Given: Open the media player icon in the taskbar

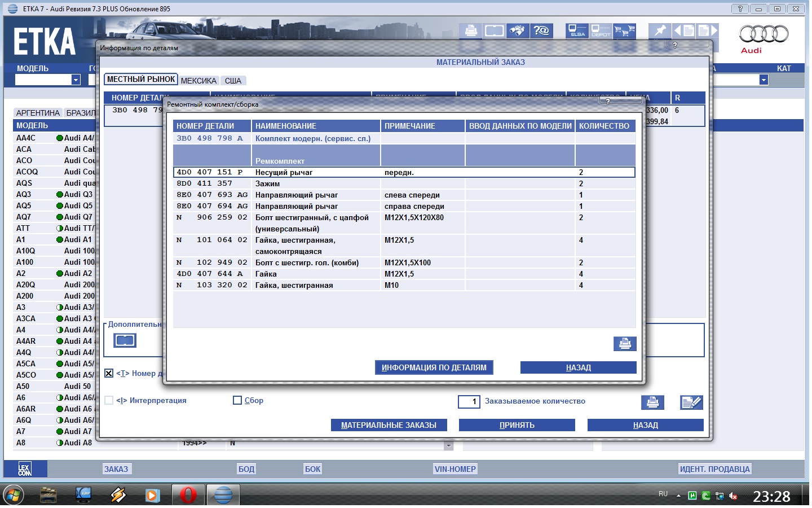Looking at the screenshot, I should click(x=152, y=495).
